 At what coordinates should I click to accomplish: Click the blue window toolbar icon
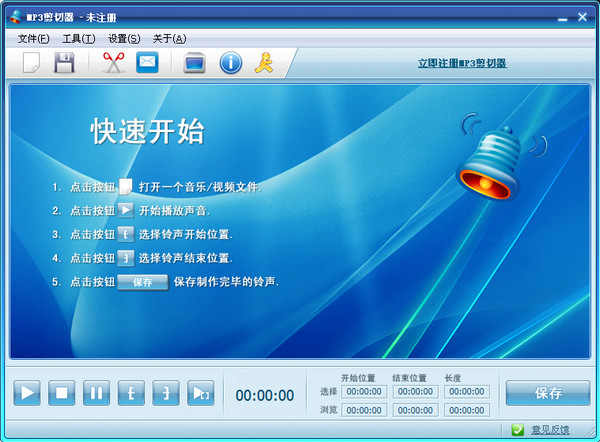[x=195, y=63]
